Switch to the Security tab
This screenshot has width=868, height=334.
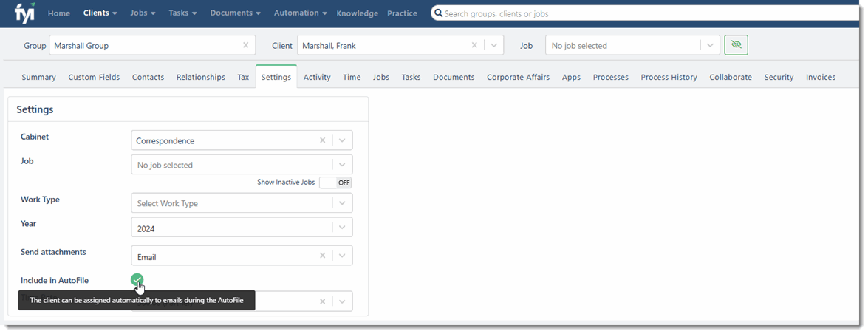pyautogui.click(x=779, y=77)
